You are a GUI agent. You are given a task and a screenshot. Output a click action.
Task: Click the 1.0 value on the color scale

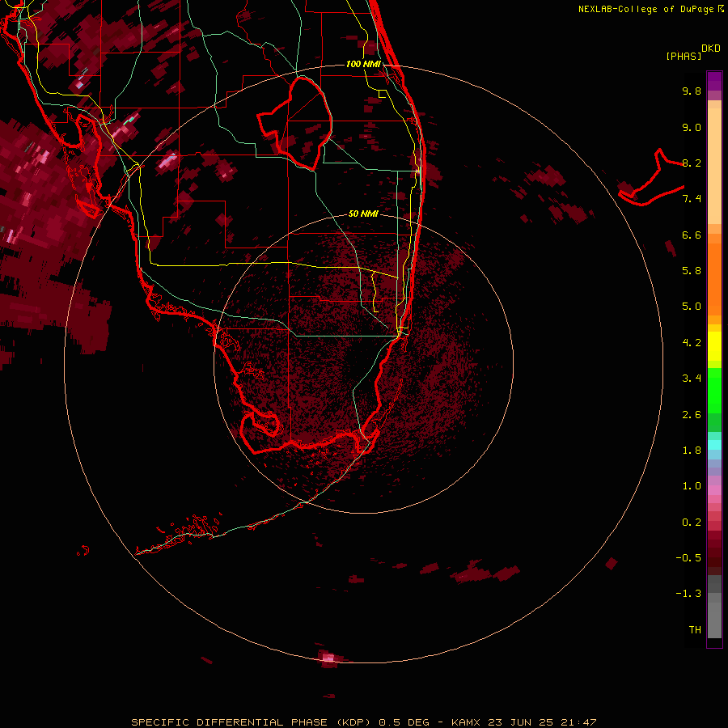point(692,486)
